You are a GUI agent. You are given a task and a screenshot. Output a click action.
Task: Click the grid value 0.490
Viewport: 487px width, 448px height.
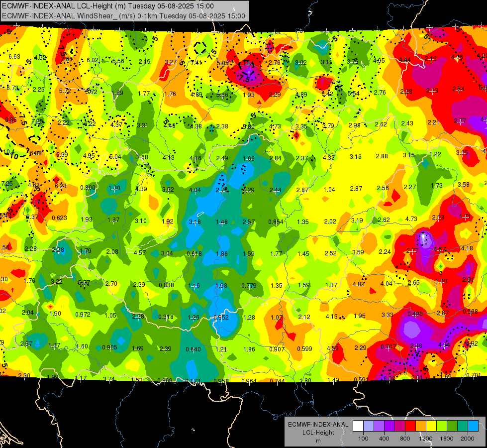415,314
